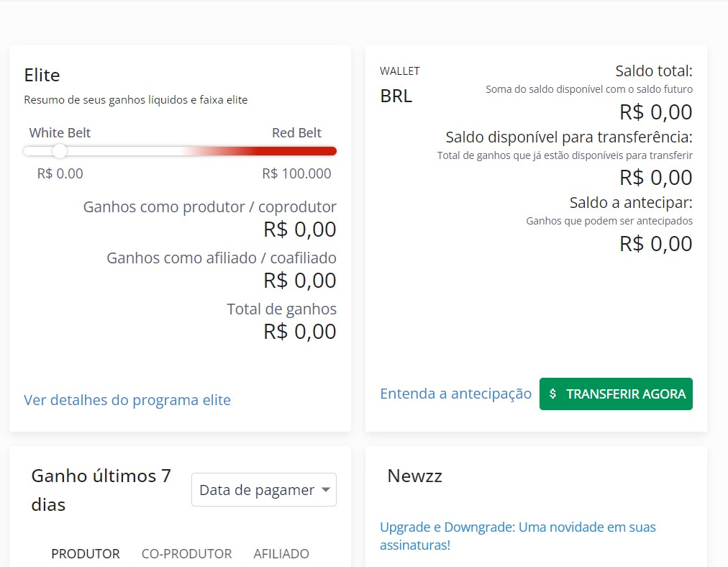This screenshot has height=567, width=728.
Task: Click the dollar sign icon on Transferir Agora
Action: click(552, 394)
